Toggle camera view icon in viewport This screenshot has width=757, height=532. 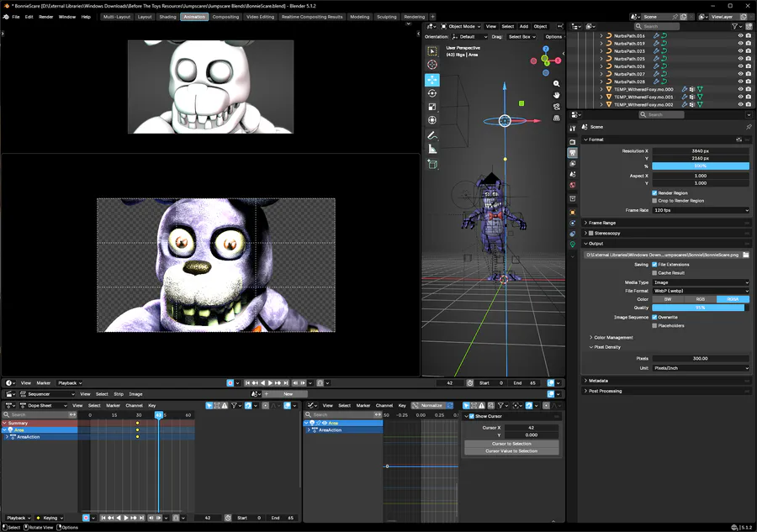(x=557, y=107)
